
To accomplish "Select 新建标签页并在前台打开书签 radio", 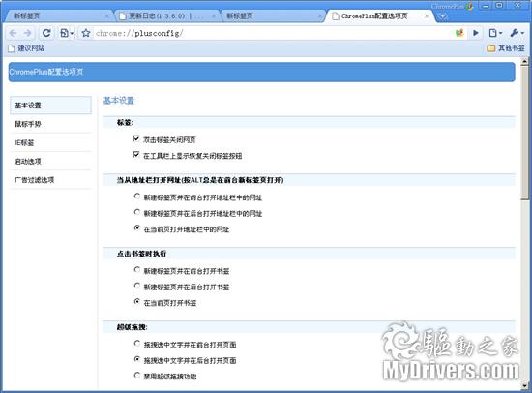I will tap(136, 270).
